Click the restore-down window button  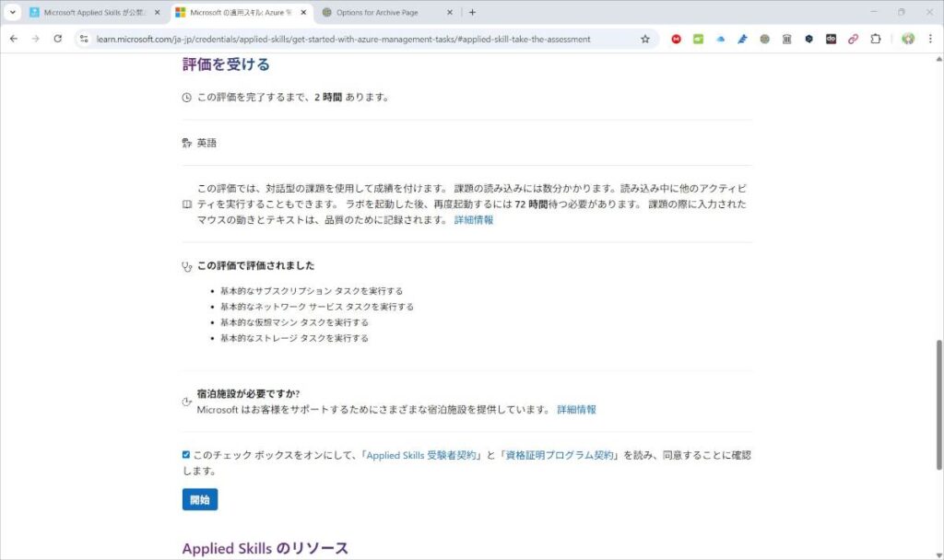pyautogui.click(x=902, y=12)
